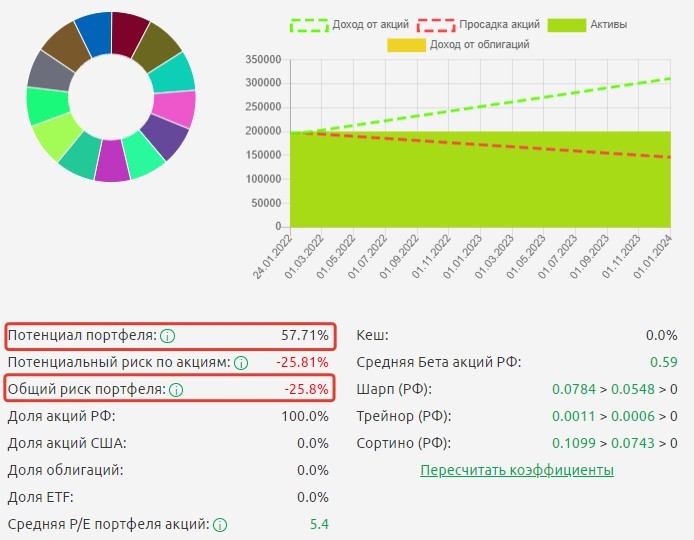Click the Сортино (РФ) coefficient values
694x540 pixels.
tap(614, 443)
